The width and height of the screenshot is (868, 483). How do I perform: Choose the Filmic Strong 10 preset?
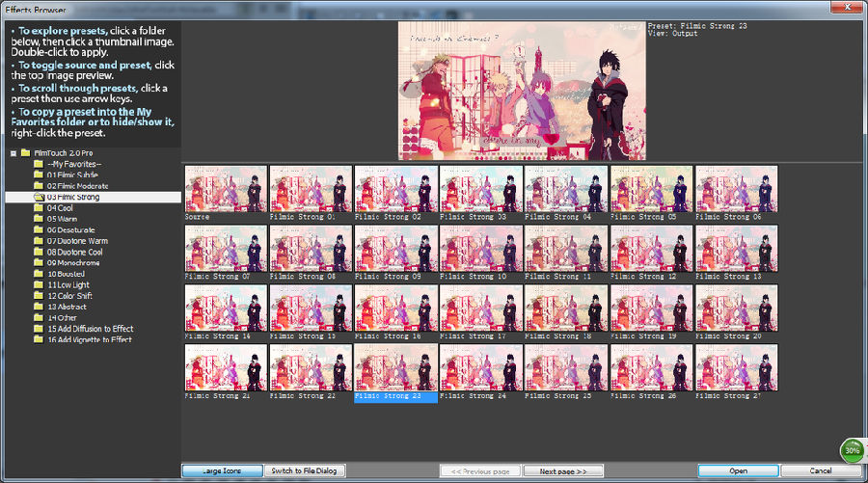pos(481,249)
